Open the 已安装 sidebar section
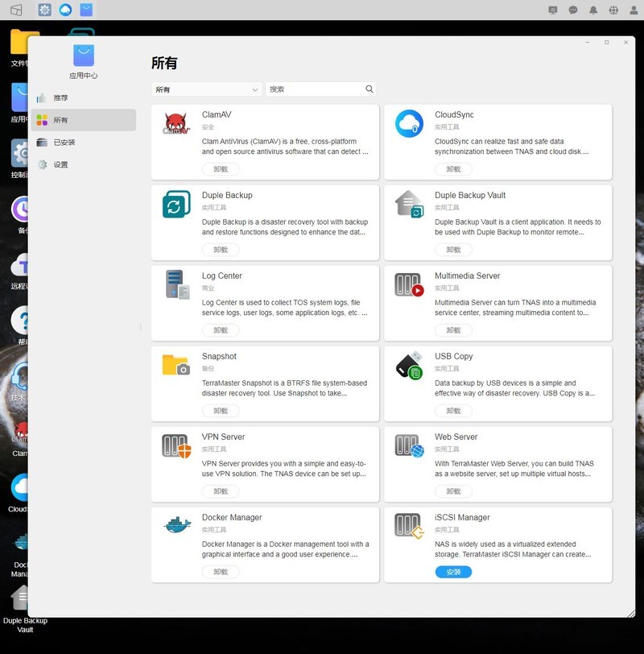 click(x=64, y=143)
